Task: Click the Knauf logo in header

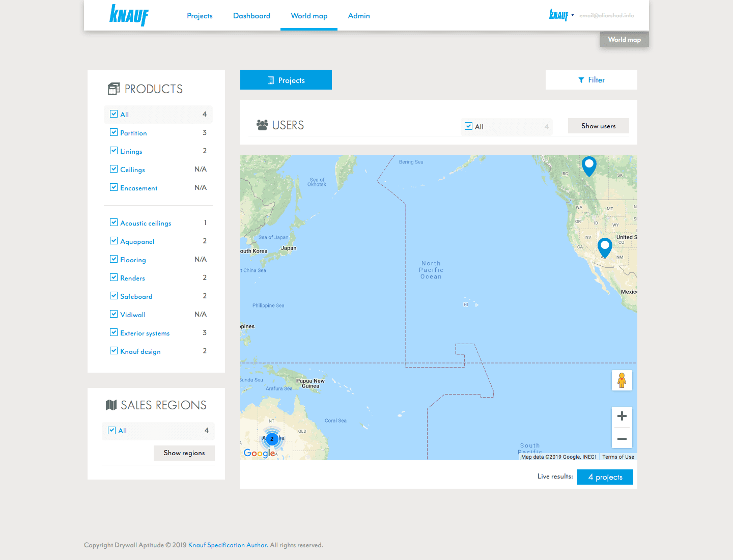Action: click(x=129, y=15)
